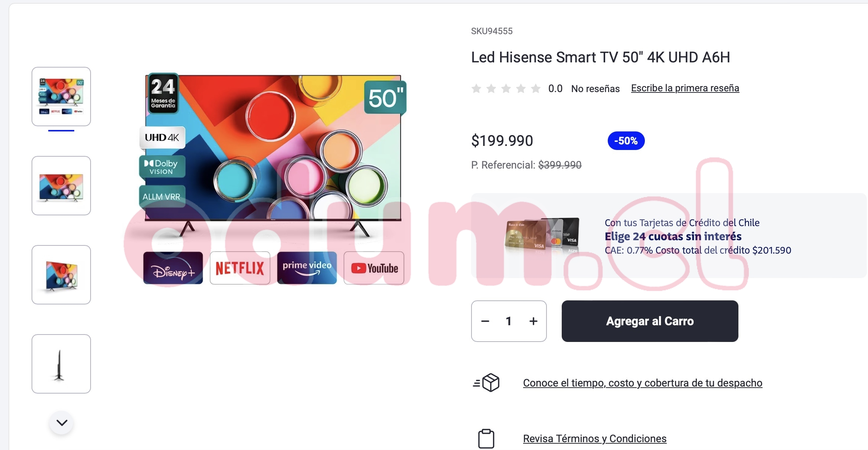This screenshot has width=868, height=450.
Task: Click the -50% discount badge
Action: [626, 141]
